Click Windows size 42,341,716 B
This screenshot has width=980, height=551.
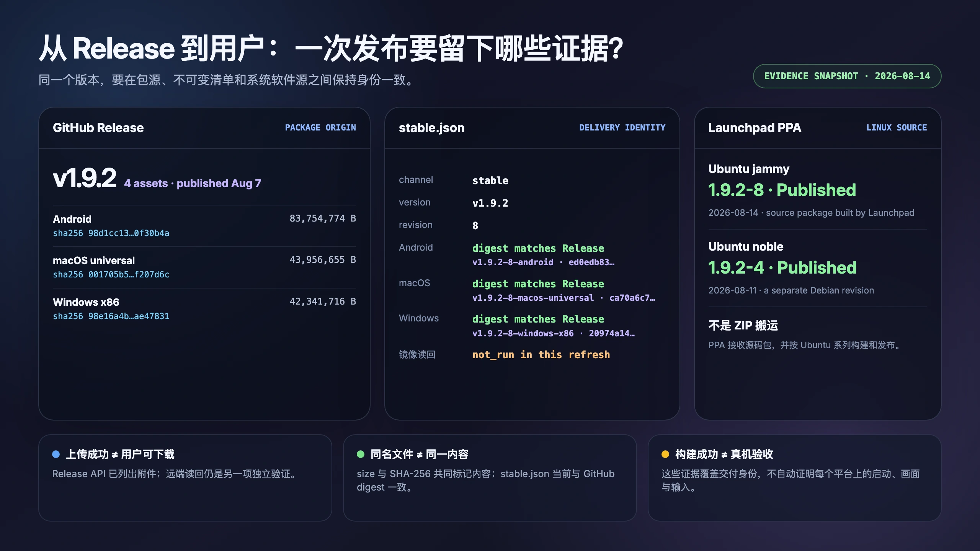coord(323,301)
